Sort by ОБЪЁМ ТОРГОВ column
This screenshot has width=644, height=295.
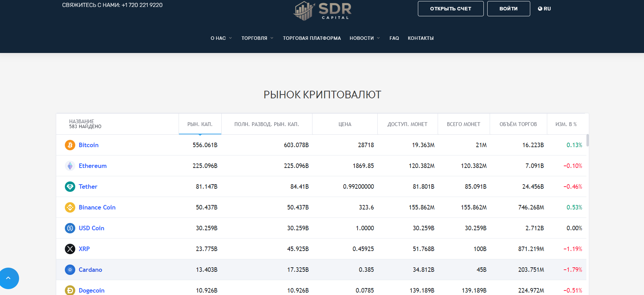[518, 124]
